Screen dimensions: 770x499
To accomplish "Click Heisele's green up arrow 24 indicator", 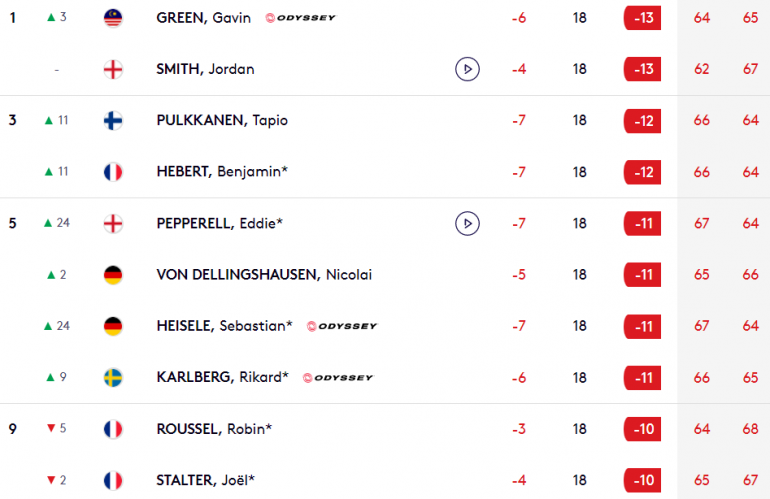I will coord(57,326).
